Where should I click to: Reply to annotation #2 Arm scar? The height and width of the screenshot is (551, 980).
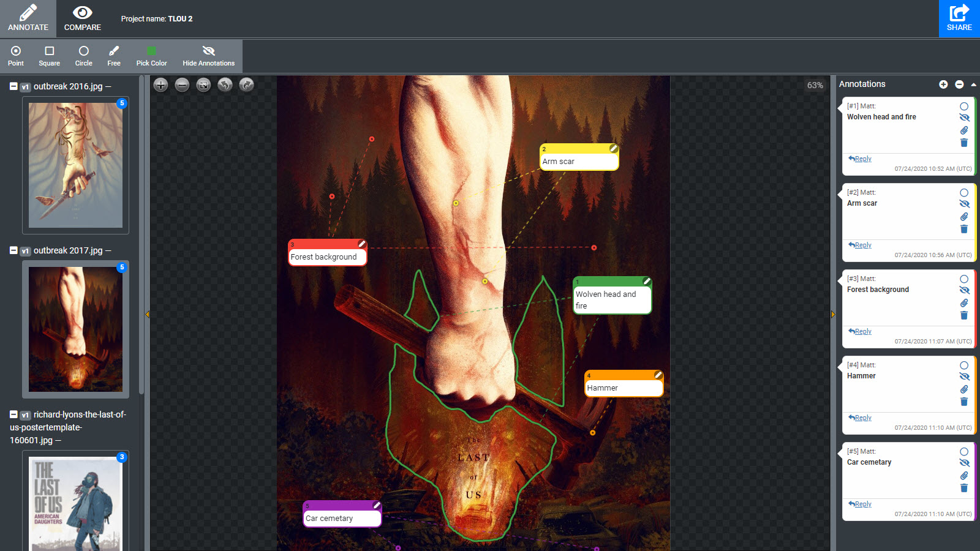coord(860,245)
